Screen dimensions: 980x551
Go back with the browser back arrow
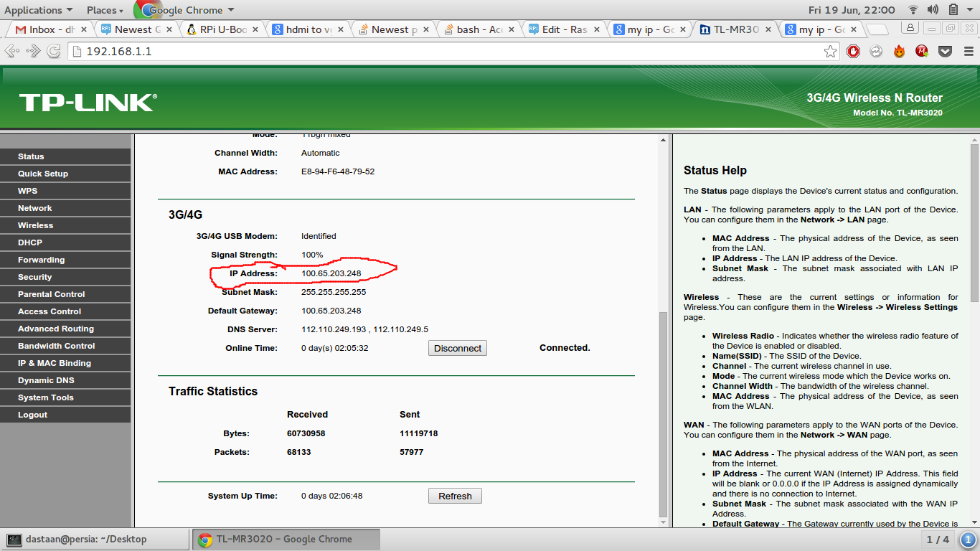(11, 51)
